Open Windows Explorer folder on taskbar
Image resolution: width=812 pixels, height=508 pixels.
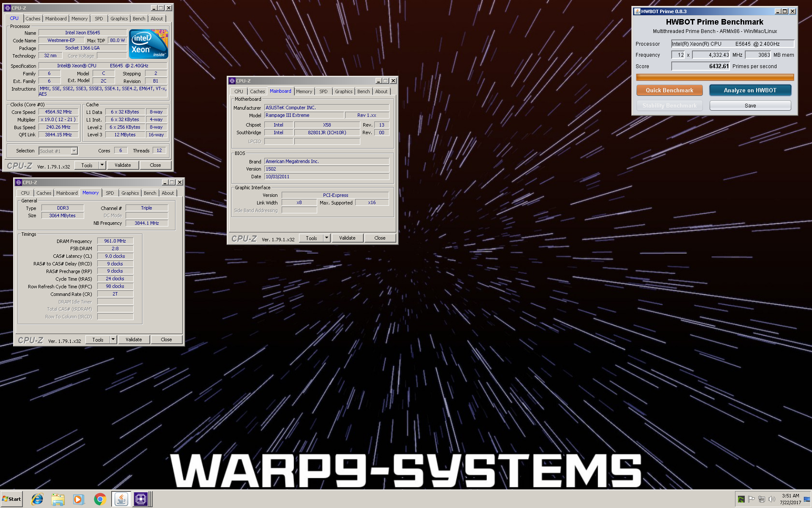(x=58, y=499)
